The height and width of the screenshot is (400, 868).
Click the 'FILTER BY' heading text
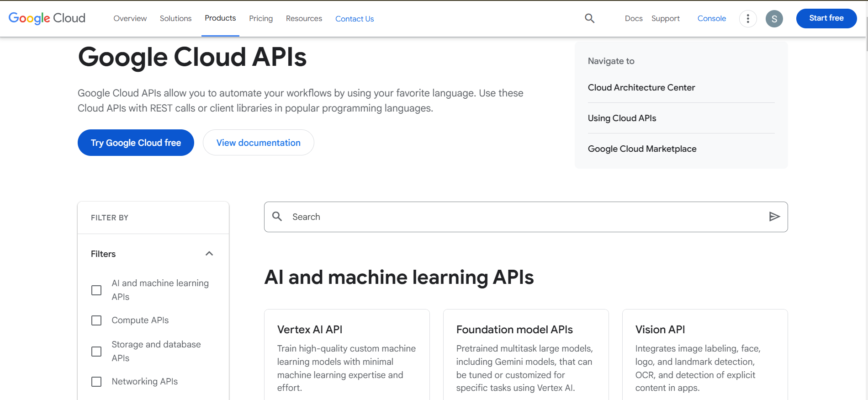[110, 218]
